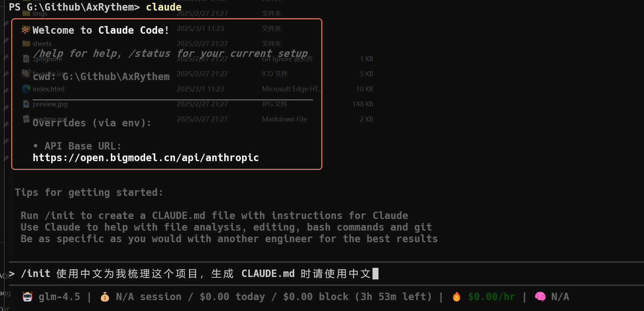Click the 'Tips for getting started:' heading
This screenshot has width=644, height=311.
point(89,192)
